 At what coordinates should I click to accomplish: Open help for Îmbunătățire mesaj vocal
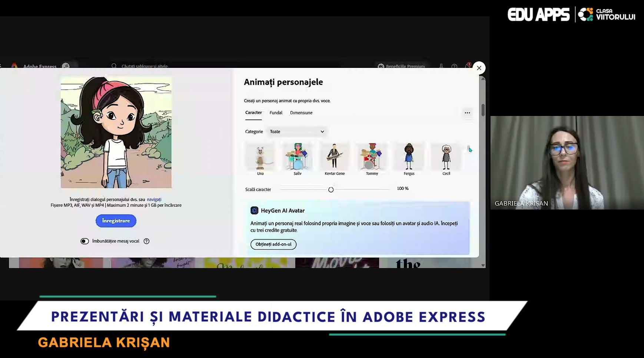click(x=146, y=241)
